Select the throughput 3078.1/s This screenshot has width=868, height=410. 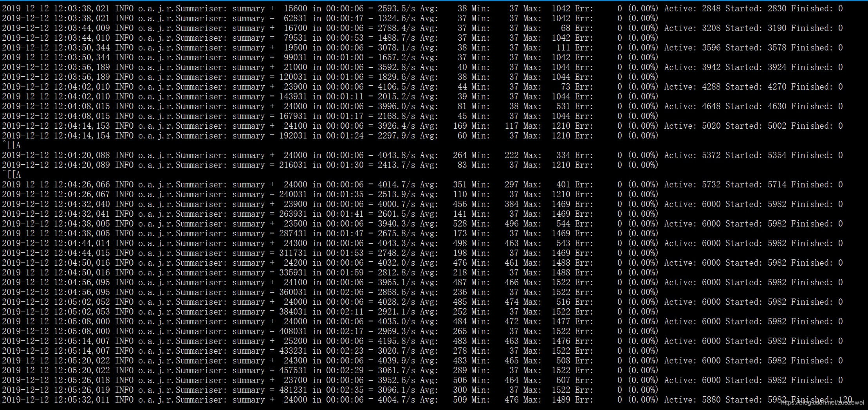[396, 48]
